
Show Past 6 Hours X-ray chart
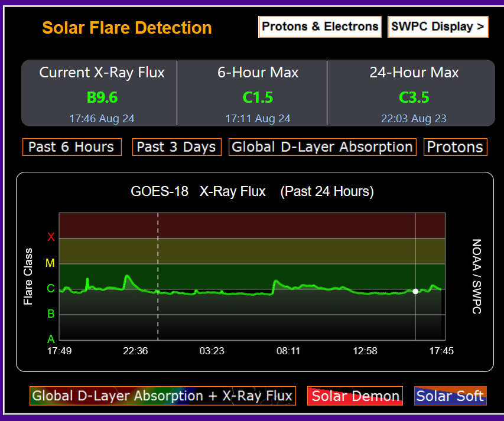(x=72, y=147)
